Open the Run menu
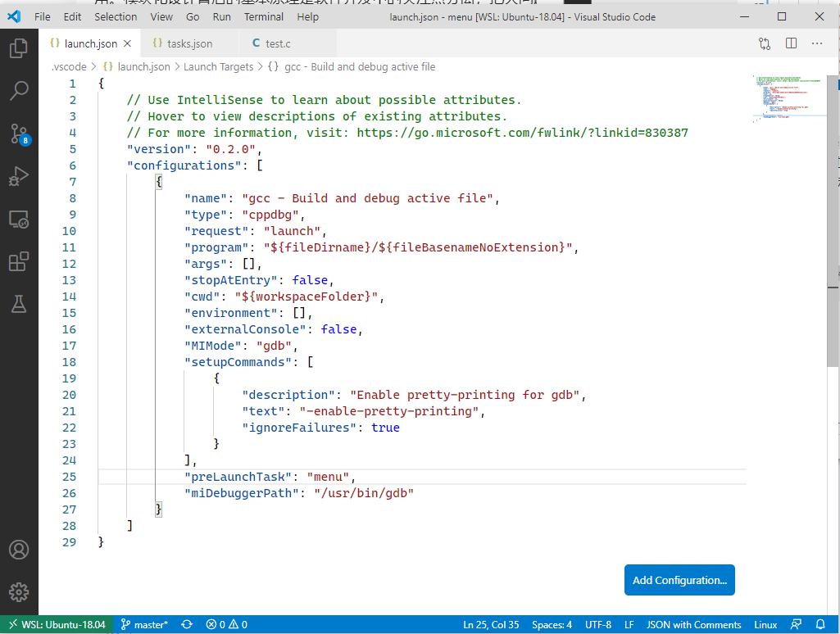840x634 pixels. point(222,16)
